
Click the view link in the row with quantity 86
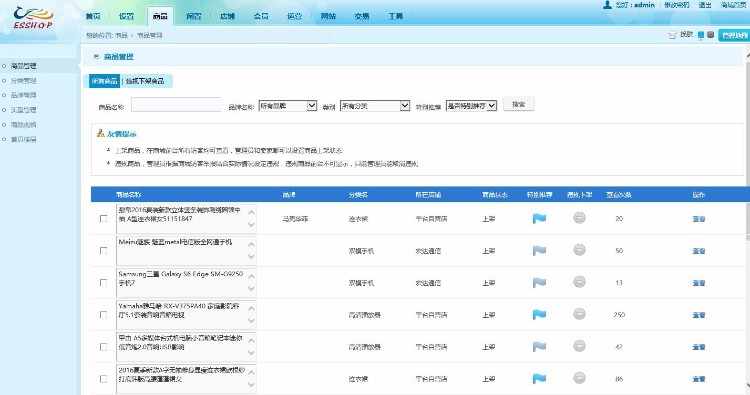click(699, 379)
